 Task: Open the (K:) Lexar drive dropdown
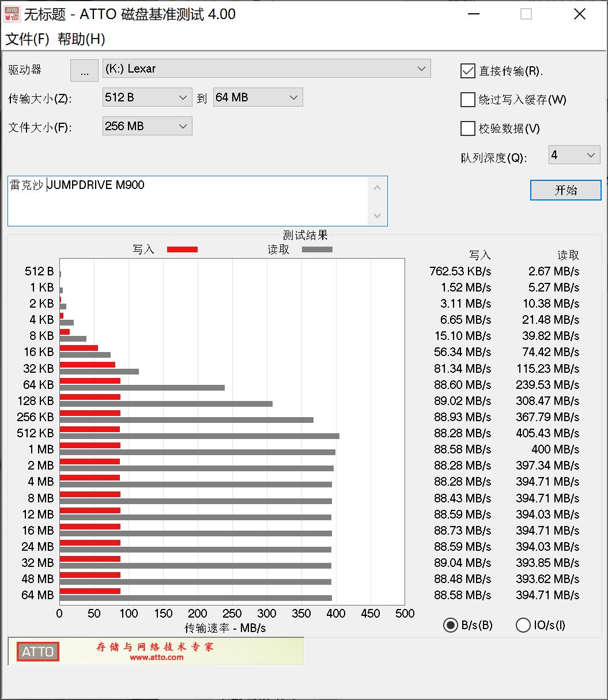[x=266, y=69]
